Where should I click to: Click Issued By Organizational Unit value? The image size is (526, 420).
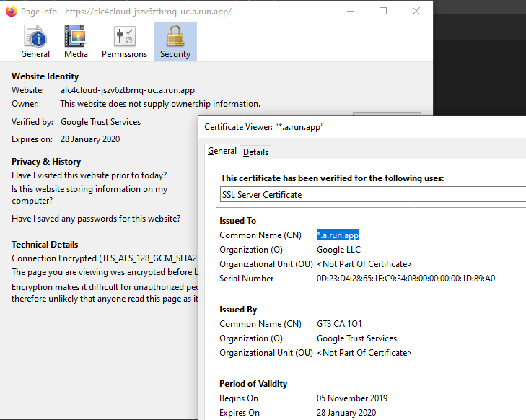tap(364, 353)
